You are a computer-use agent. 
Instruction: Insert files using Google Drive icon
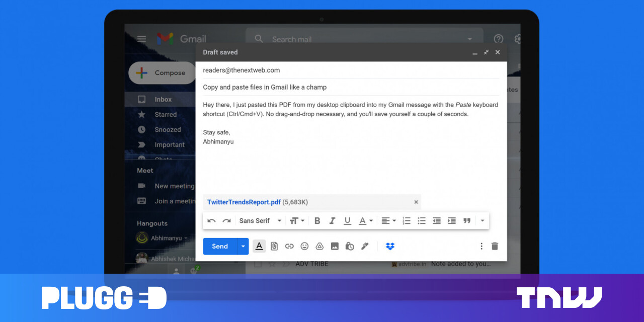click(x=319, y=246)
